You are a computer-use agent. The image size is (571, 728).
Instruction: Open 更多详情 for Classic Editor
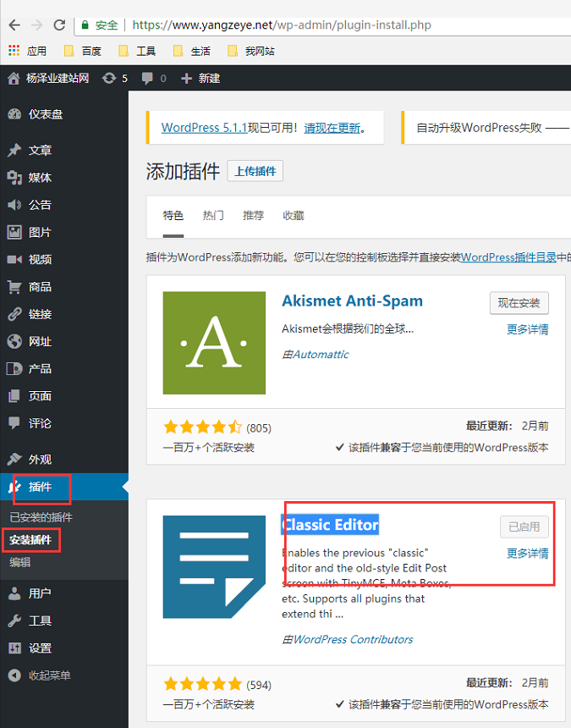(527, 554)
